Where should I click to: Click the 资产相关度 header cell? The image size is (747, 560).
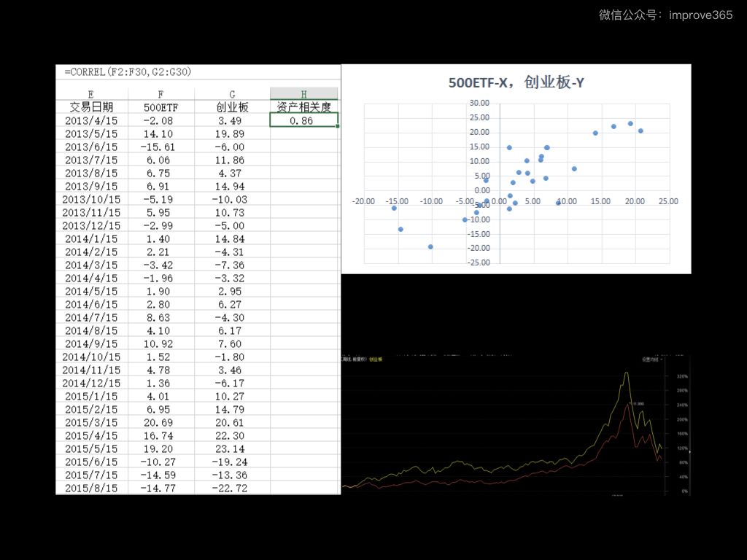click(x=303, y=107)
